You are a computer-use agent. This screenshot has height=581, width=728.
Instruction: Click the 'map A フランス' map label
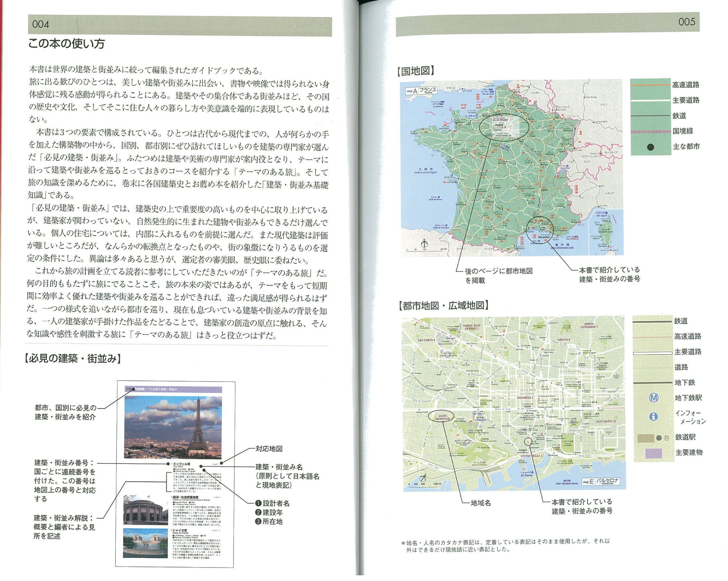422,91
